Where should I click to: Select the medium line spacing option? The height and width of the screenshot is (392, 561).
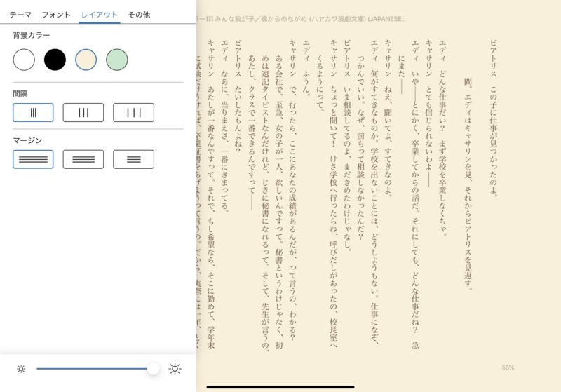coord(83,113)
